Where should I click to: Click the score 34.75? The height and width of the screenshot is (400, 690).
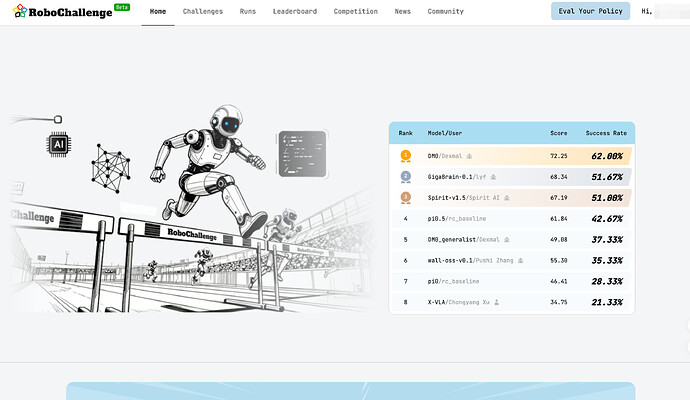pyautogui.click(x=559, y=302)
